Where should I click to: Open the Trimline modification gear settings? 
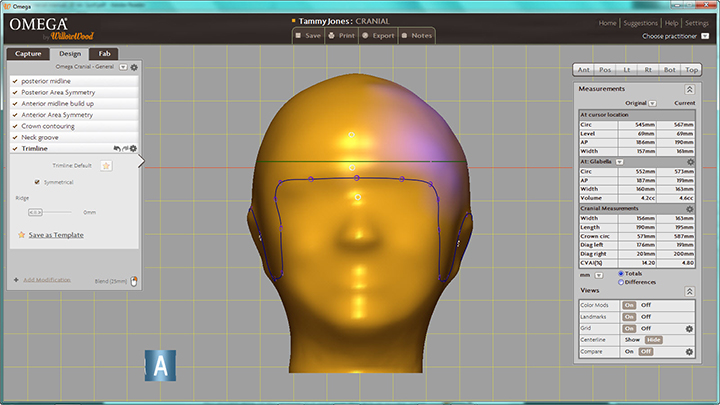[x=133, y=148]
